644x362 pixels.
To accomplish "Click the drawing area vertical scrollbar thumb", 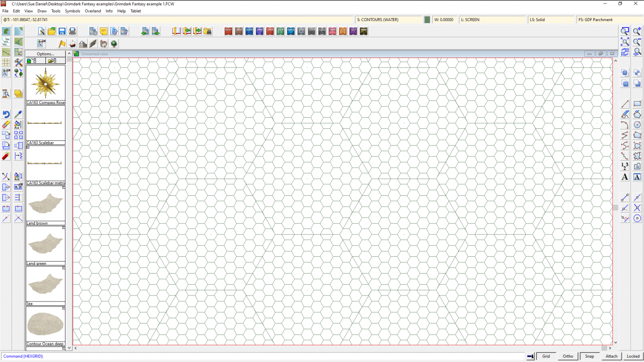I will coord(616,207).
